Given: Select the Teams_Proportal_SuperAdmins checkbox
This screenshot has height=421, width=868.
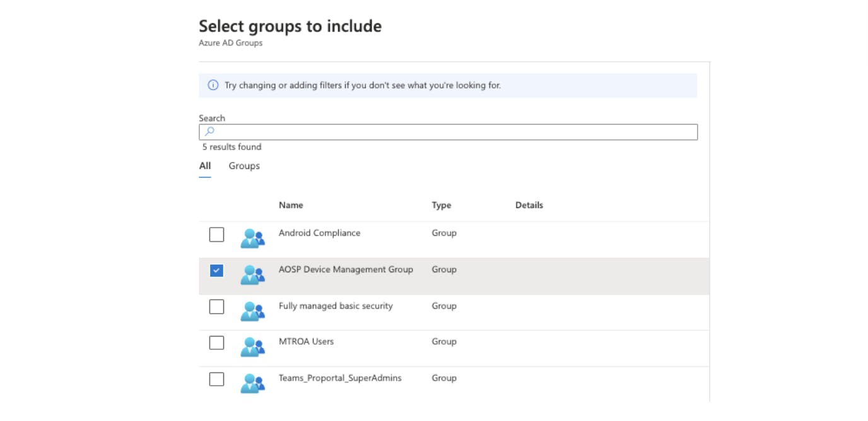Looking at the screenshot, I should coord(216,379).
